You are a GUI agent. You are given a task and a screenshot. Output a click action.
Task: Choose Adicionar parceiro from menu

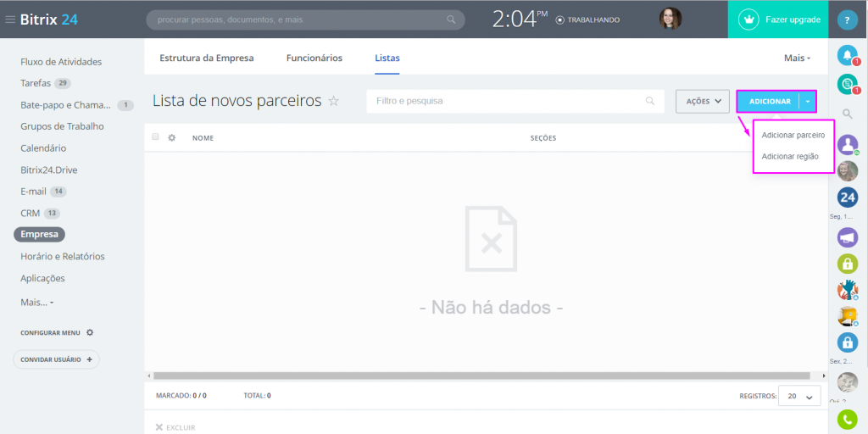coord(793,135)
